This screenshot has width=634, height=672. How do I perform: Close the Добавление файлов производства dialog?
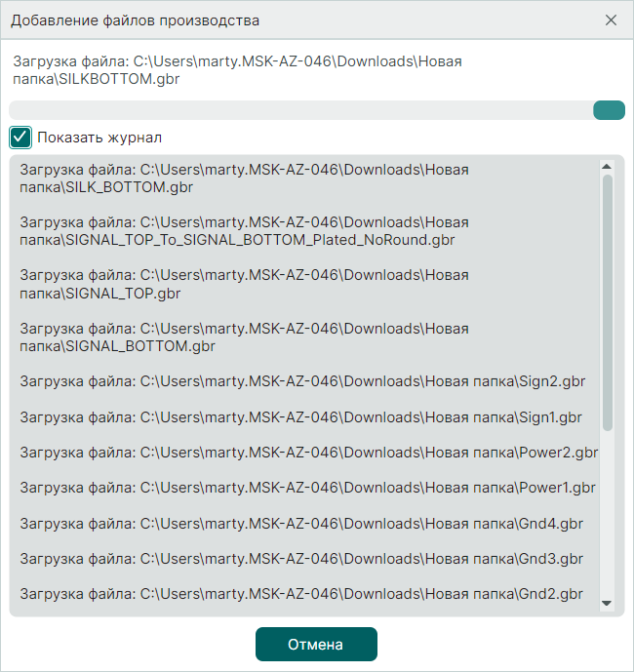pos(611,20)
